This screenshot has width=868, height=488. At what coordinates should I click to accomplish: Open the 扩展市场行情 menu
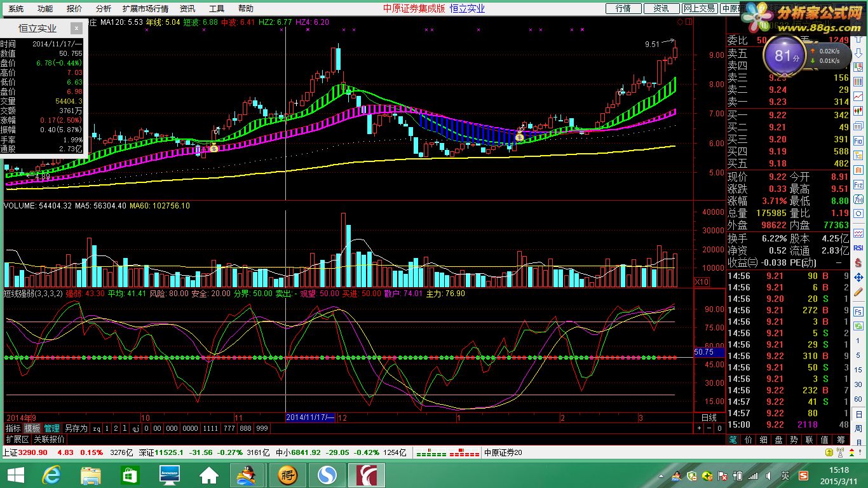(146, 8)
